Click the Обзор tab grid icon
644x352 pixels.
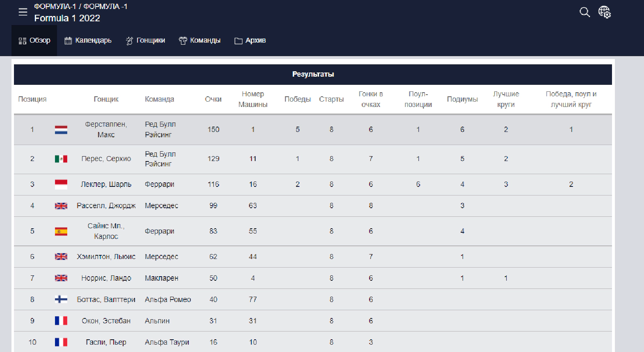[23, 41]
